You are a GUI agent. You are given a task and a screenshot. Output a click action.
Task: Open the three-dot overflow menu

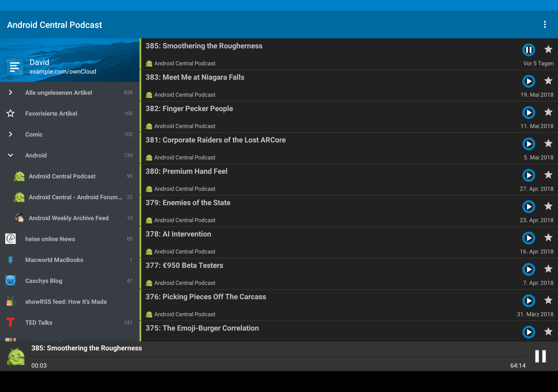pyautogui.click(x=545, y=25)
